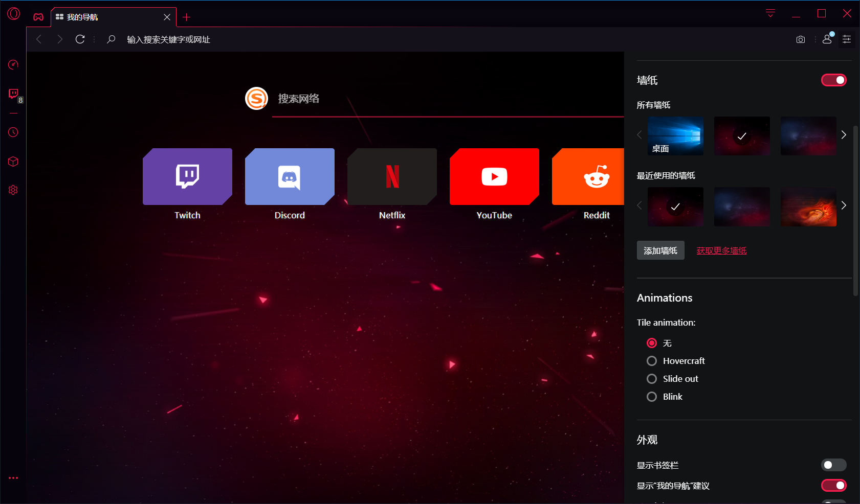
Task: Click the 外观 section heading
Action: pyautogui.click(x=647, y=440)
